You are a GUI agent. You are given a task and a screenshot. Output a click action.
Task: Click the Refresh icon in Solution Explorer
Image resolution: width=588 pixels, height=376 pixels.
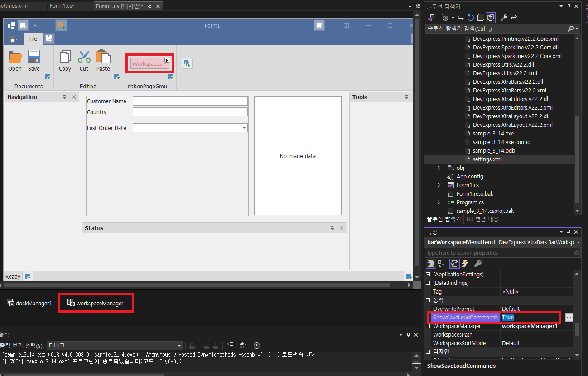(x=471, y=18)
